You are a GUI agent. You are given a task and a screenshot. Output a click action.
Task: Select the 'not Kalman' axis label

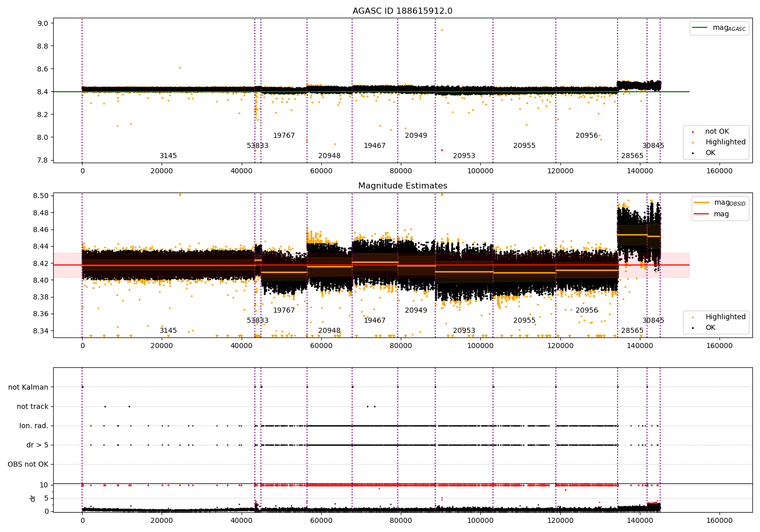click(x=28, y=387)
